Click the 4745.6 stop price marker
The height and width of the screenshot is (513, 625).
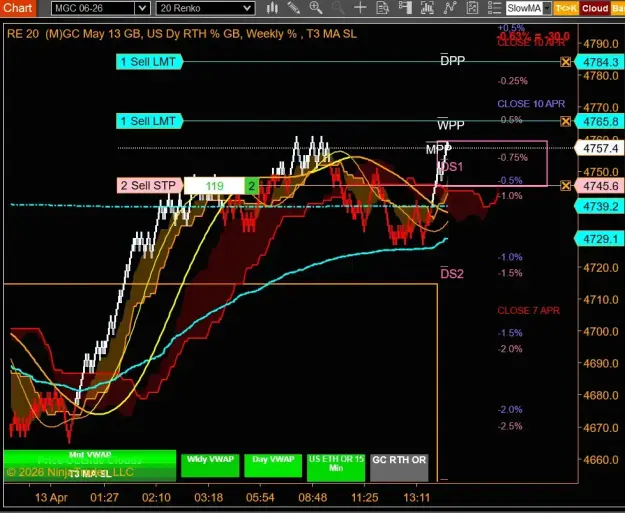click(x=600, y=186)
